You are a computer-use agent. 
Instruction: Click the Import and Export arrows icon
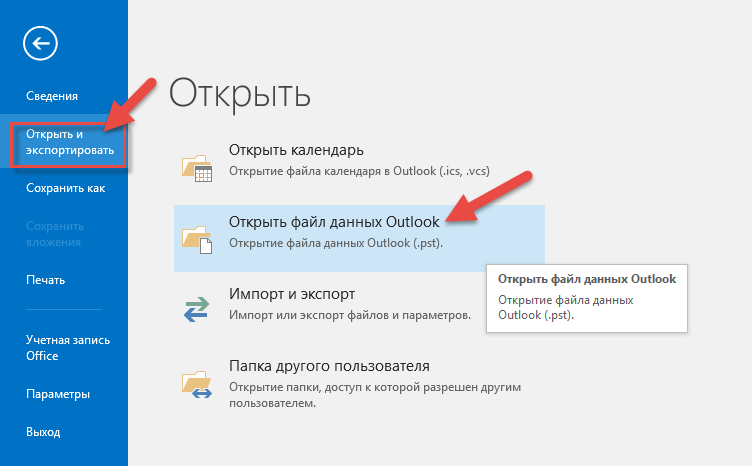click(x=197, y=310)
